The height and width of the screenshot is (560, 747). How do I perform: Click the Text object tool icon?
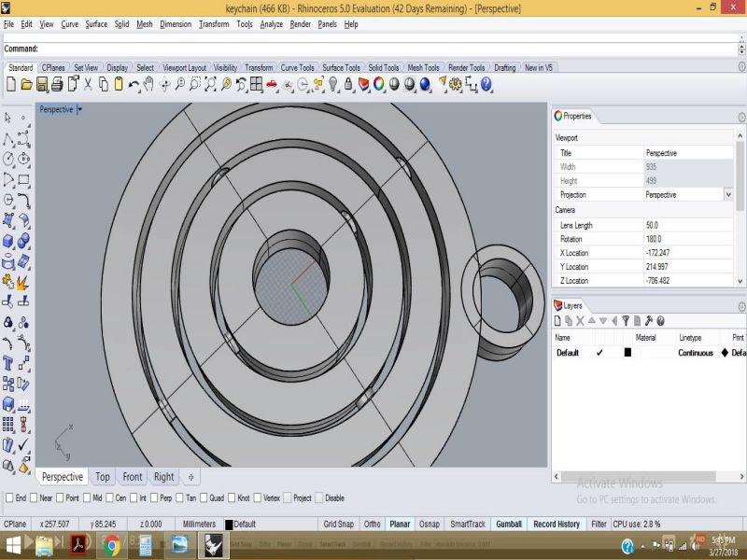pos(8,363)
